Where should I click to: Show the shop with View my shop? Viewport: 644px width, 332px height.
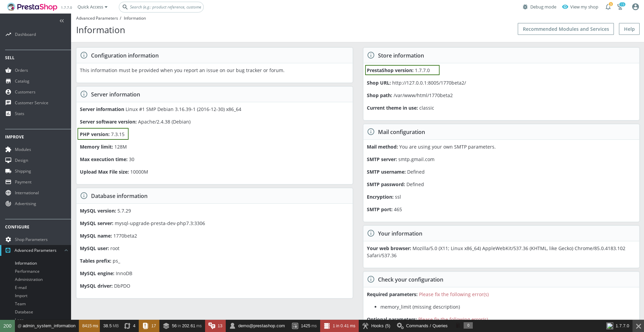580,7
